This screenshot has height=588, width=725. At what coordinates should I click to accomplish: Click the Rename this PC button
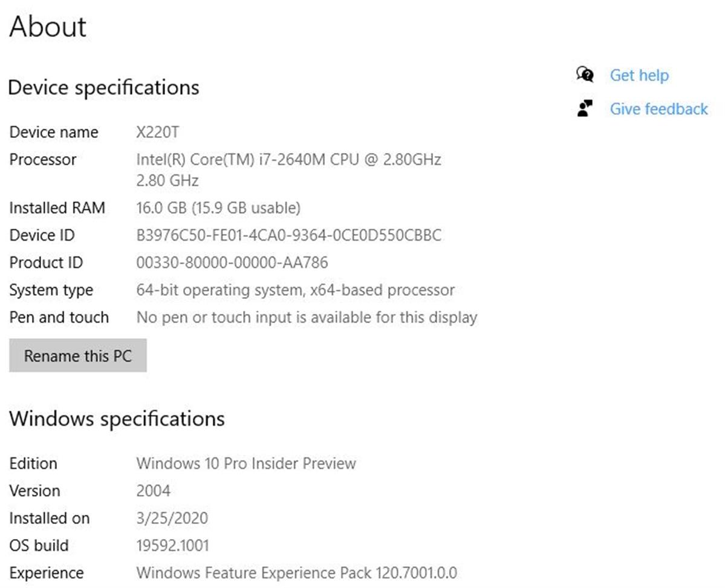[77, 355]
